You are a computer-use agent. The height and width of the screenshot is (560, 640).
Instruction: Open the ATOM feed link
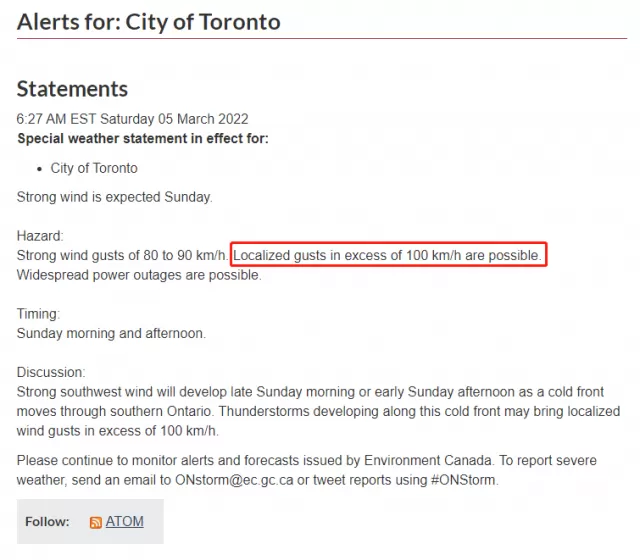(124, 521)
